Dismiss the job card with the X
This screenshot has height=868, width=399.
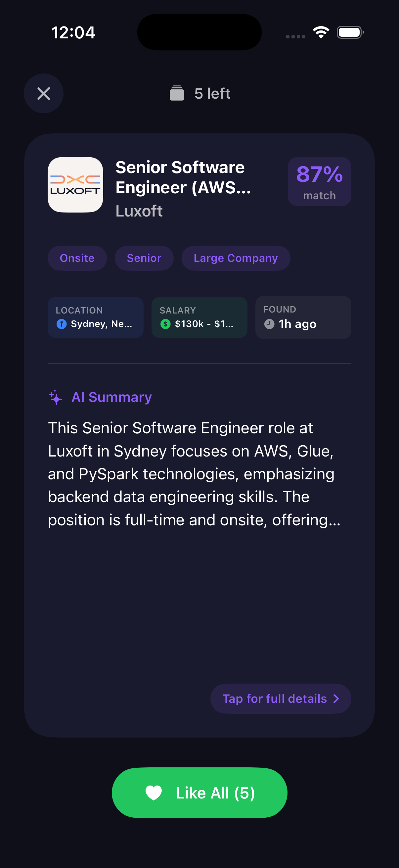pos(43,93)
